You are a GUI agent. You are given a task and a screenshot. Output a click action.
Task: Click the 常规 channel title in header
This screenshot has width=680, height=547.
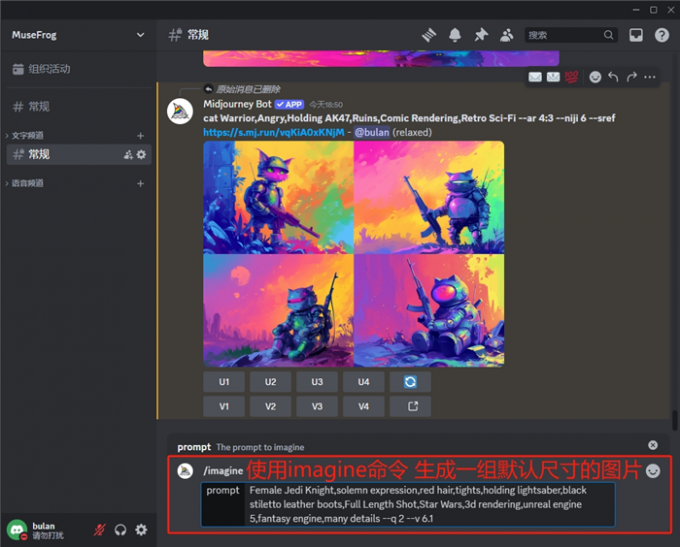tap(198, 35)
